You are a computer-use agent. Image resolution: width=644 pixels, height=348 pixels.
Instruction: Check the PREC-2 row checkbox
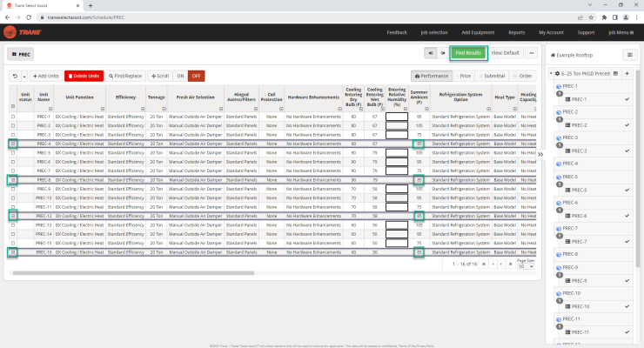coord(13,125)
